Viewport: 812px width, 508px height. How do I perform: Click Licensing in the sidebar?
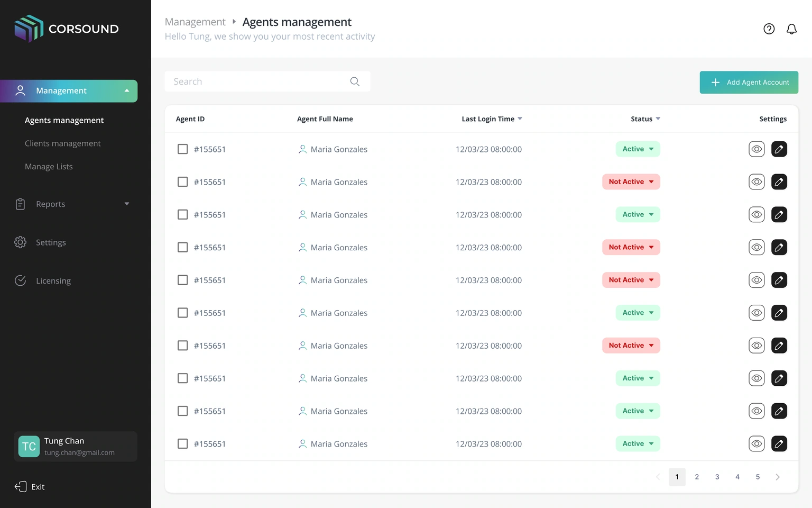tap(53, 280)
